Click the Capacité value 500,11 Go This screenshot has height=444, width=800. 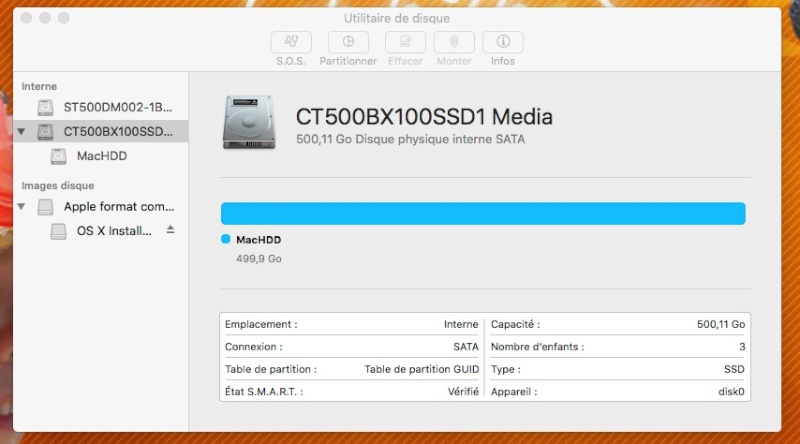tap(721, 325)
